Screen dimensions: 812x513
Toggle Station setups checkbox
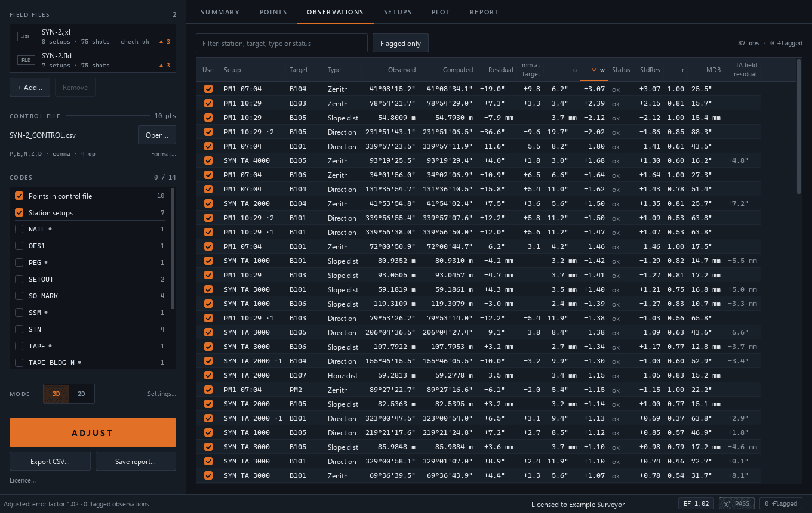pos(19,213)
